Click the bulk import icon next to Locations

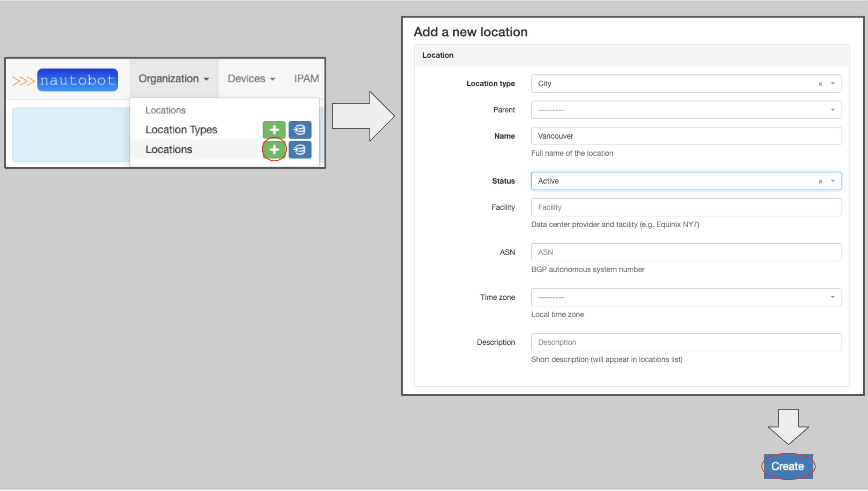click(299, 149)
